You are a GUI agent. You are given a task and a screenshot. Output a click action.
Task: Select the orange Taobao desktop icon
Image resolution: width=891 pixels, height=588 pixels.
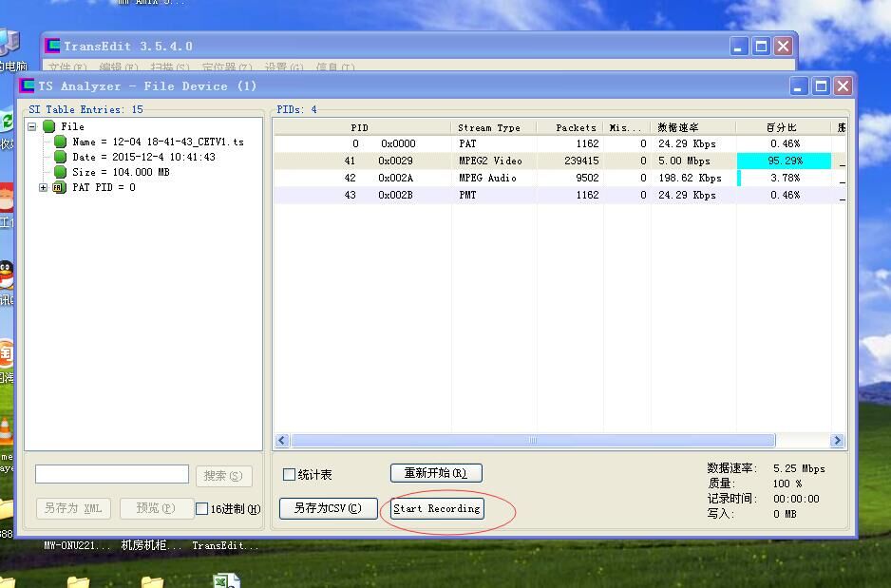tap(6, 354)
